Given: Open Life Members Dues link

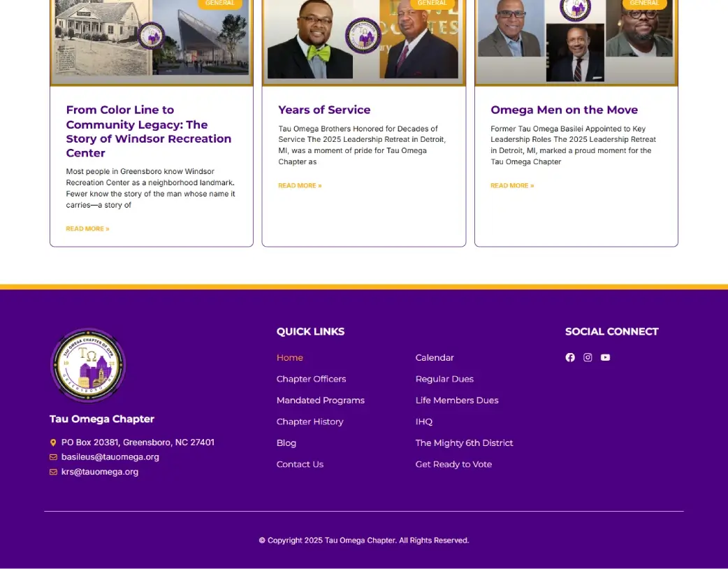Looking at the screenshot, I should click(x=457, y=401).
